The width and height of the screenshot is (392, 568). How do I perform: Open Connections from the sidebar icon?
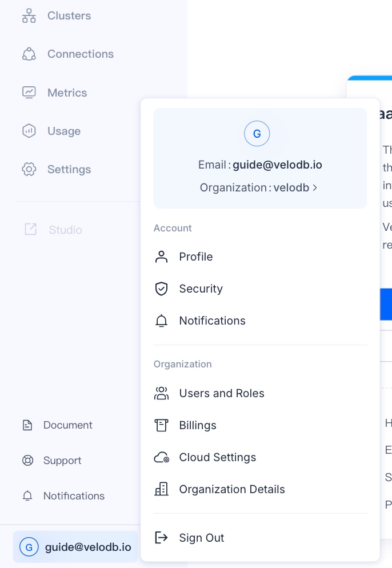[29, 54]
